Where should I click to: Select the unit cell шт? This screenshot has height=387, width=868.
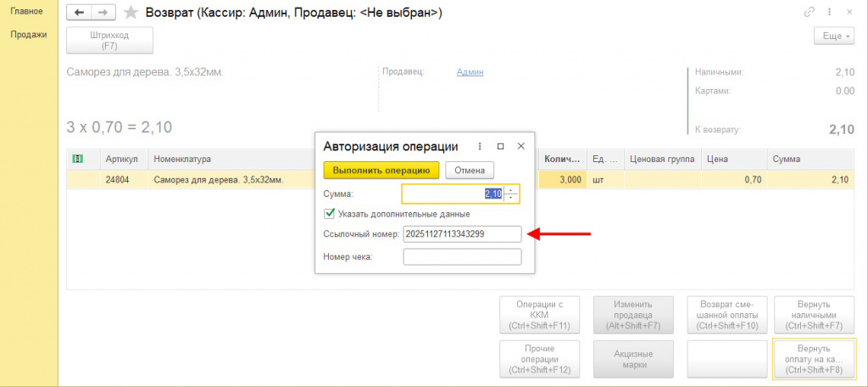click(605, 180)
